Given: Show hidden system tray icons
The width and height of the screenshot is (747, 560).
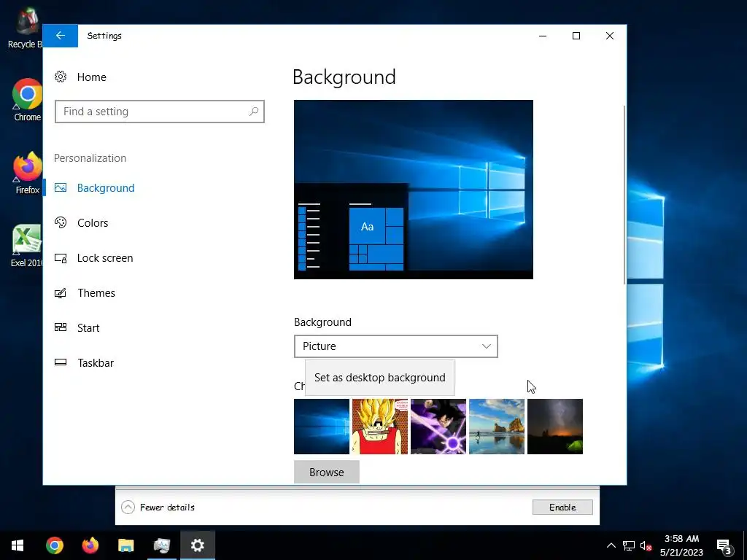Looking at the screenshot, I should pos(611,545).
